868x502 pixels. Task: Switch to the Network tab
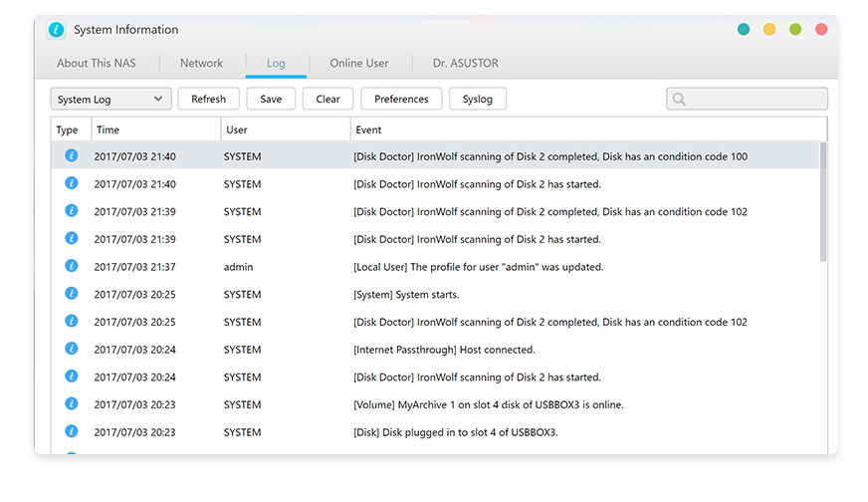pyautogui.click(x=201, y=63)
